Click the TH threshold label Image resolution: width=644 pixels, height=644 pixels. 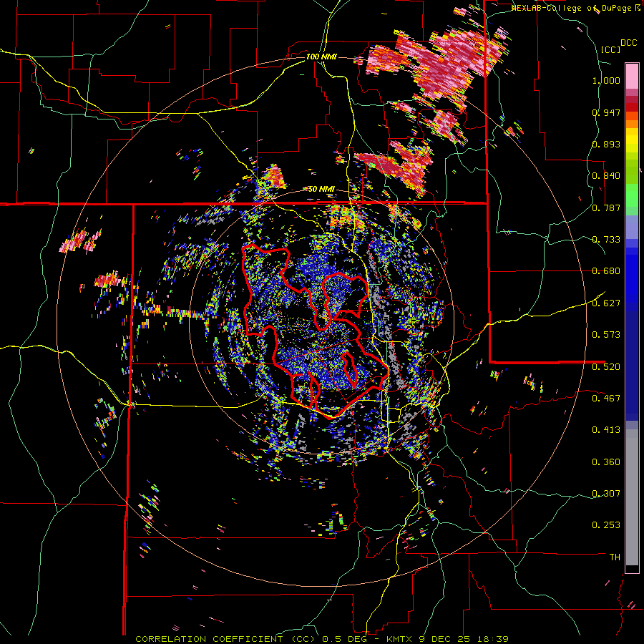(x=615, y=557)
